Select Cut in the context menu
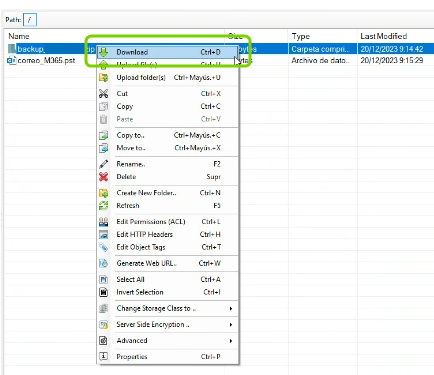The image size is (434, 375). [x=168, y=94]
